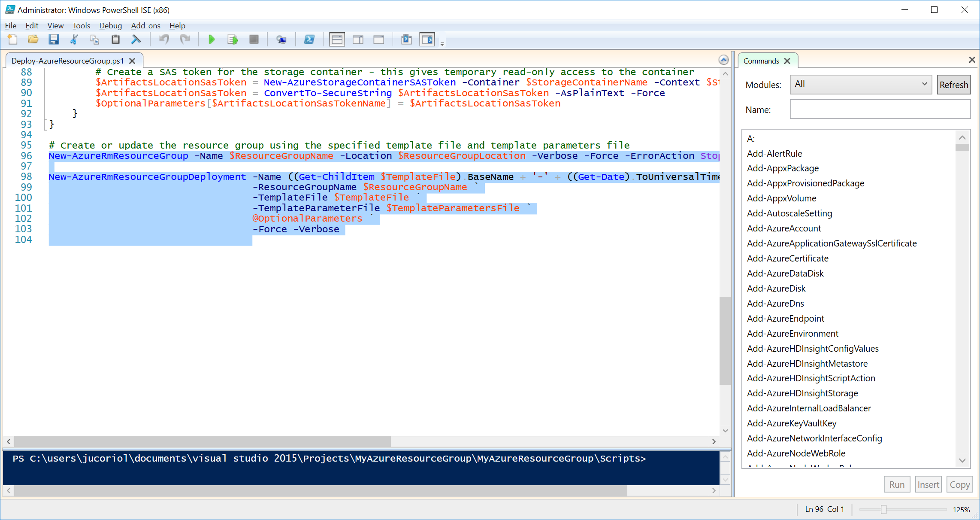
Task: Collapse the code block at line 93
Action: pos(45,125)
